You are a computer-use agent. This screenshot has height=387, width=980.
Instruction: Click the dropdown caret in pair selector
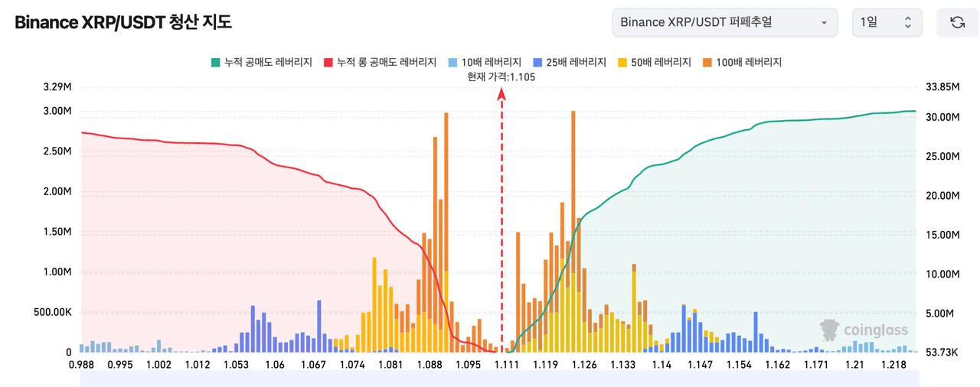824,23
